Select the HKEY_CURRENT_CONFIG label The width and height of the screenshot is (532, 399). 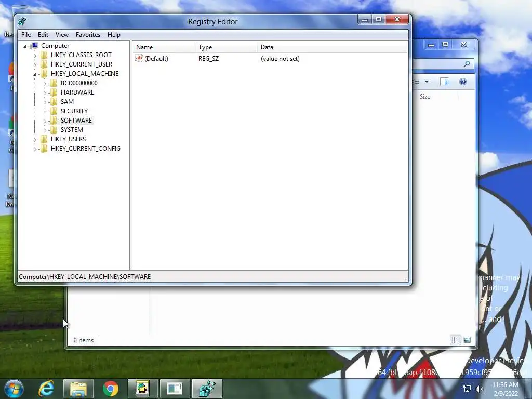tap(86, 148)
